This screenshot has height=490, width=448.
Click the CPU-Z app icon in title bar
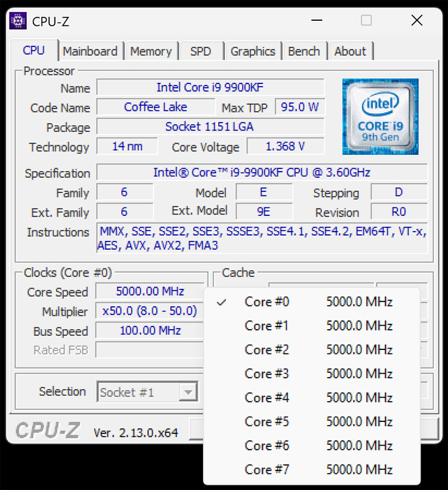18,21
